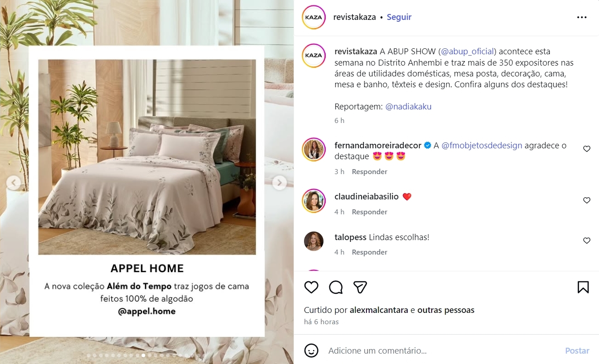Like claudineiabasilio's comment

point(587,200)
